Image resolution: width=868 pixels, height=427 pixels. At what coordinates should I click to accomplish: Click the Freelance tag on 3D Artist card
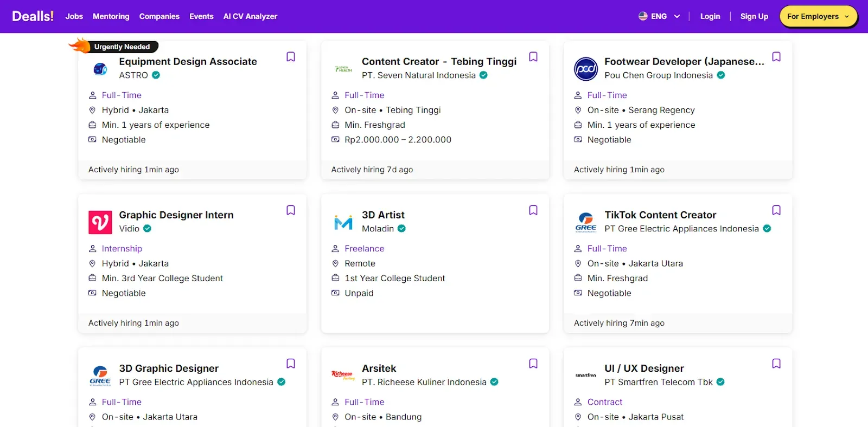click(365, 249)
